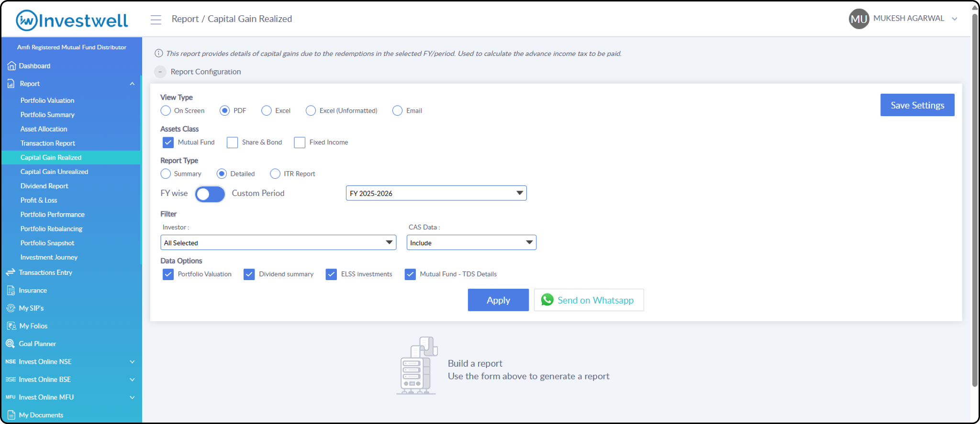Expand Invest Online MFU chevron

point(132,397)
